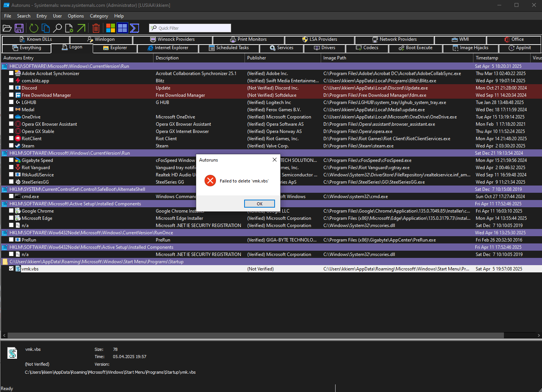The width and height of the screenshot is (542, 392).
Task: Toggle the Riot Vanguard entry checkbox
Action: [x=11, y=167]
